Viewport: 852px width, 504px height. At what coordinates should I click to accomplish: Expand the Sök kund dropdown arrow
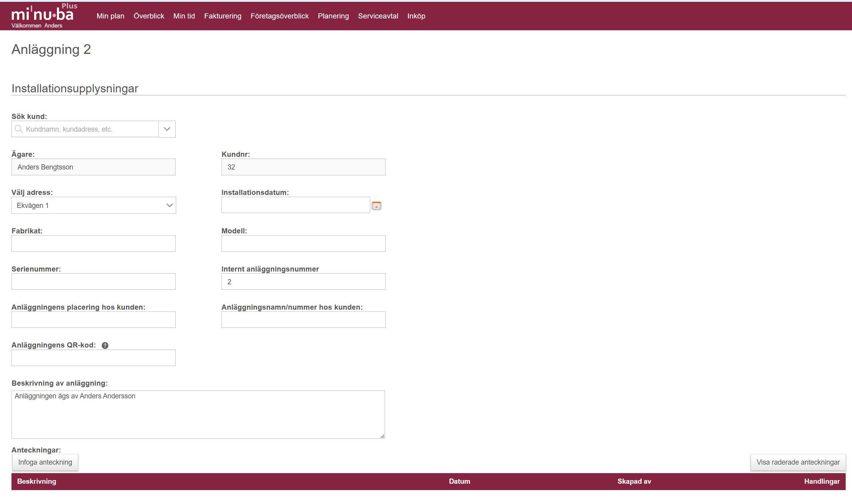tap(167, 129)
